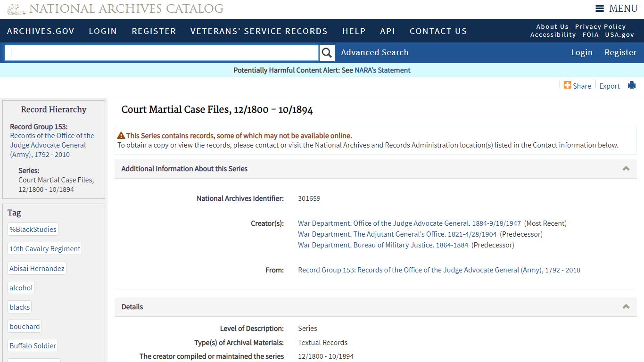Click the Export link

(610, 86)
